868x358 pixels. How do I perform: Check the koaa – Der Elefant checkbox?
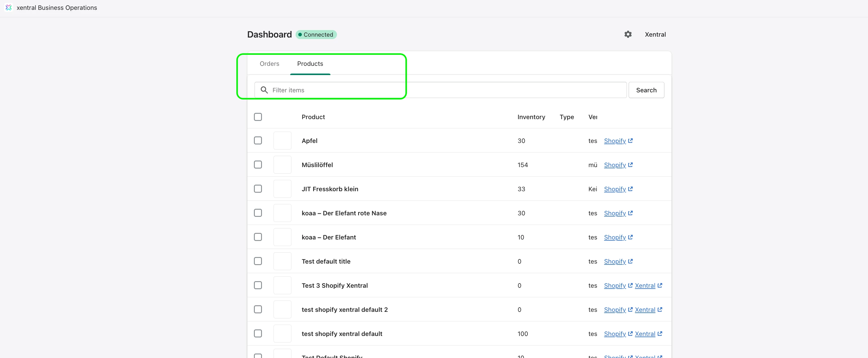click(x=258, y=237)
